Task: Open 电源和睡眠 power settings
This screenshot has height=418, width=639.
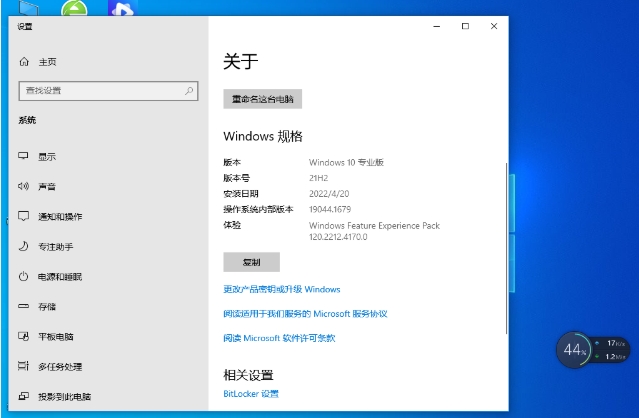Action: point(59,276)
